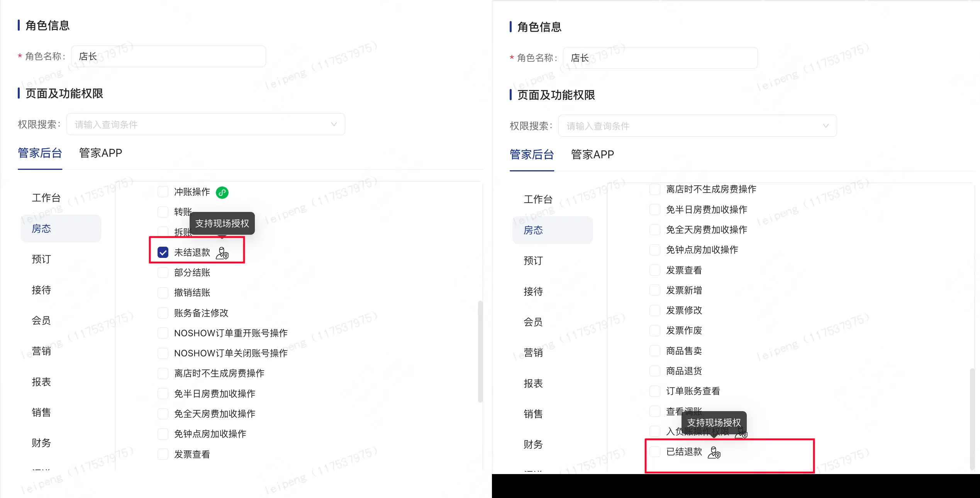Screen dimensions: 980x498
Task: Select 管家后台 tab in left panel
Action: click(x=40, y=153)
